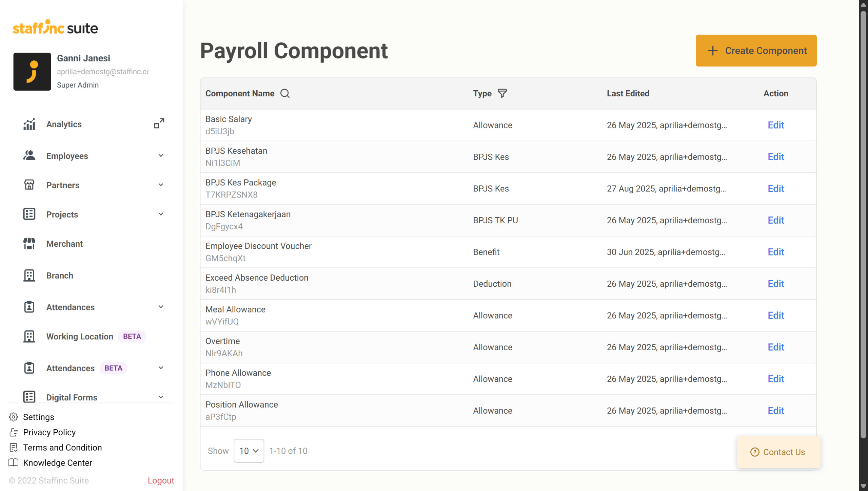Expand the Employees menu chevron

(161, 156)
